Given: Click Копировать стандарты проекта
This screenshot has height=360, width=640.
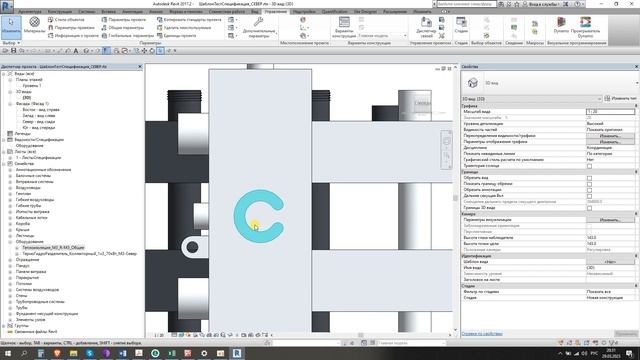Looking at the screenshot, I should click(x=189, y=20).
